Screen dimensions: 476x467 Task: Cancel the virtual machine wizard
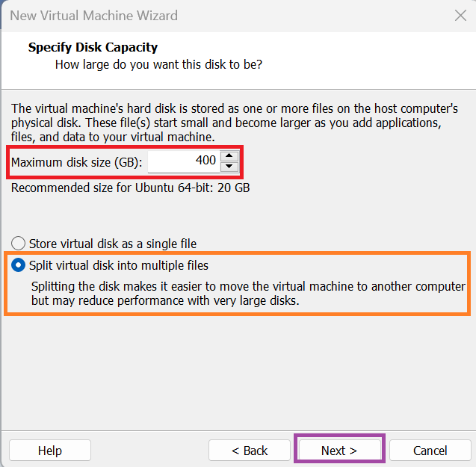(x=430, y=451)
